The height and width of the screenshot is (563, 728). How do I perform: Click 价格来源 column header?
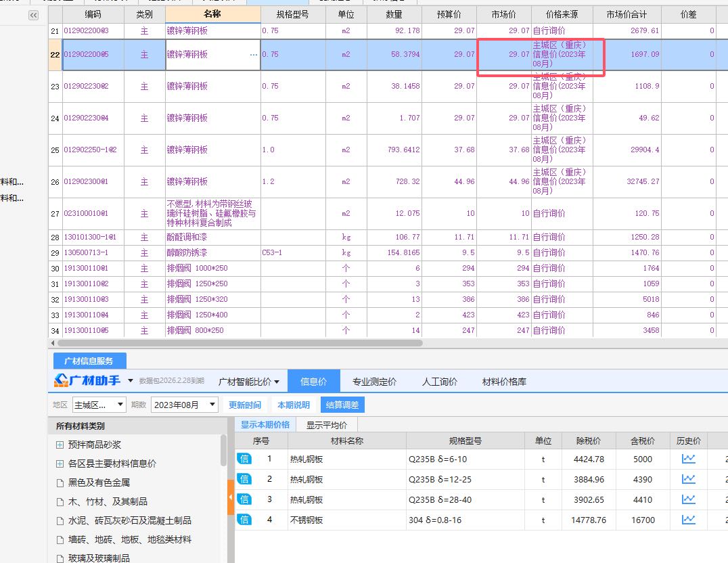(562, 14)
